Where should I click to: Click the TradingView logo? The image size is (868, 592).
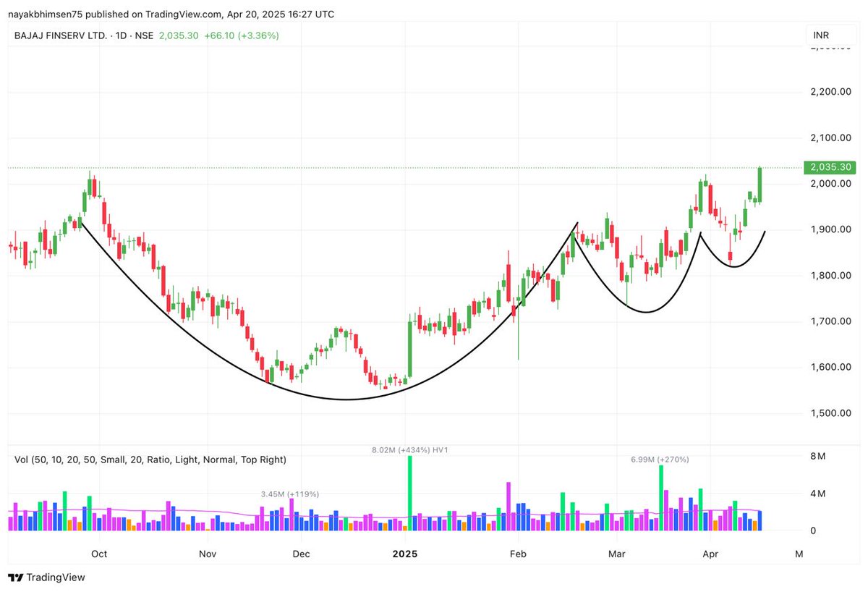(x=47, y=578)
